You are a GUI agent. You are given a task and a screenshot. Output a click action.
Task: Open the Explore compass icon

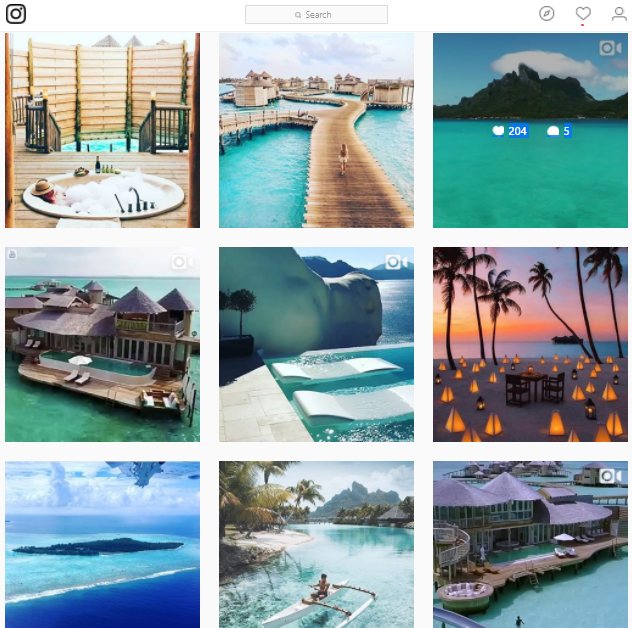tap(547, 14)
